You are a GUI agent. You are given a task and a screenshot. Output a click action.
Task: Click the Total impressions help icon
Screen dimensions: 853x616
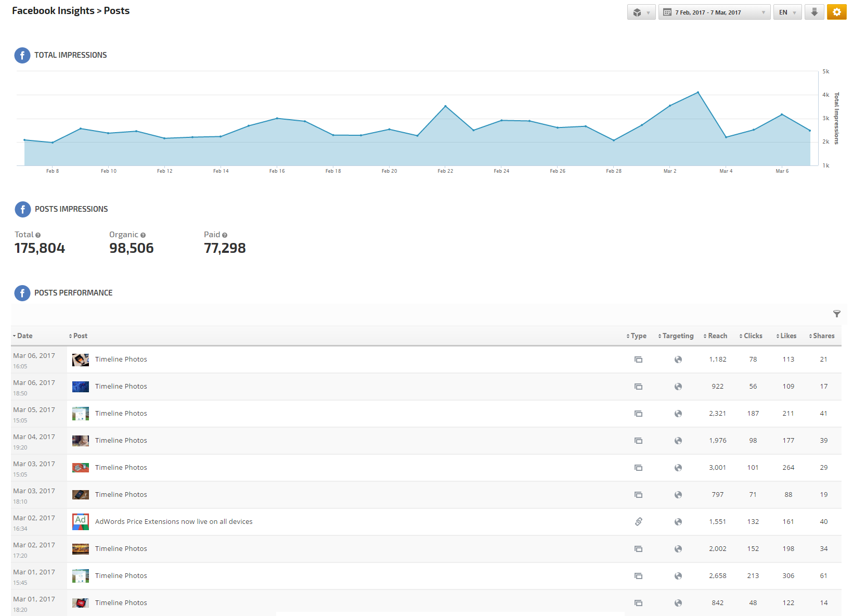point(38,235)
